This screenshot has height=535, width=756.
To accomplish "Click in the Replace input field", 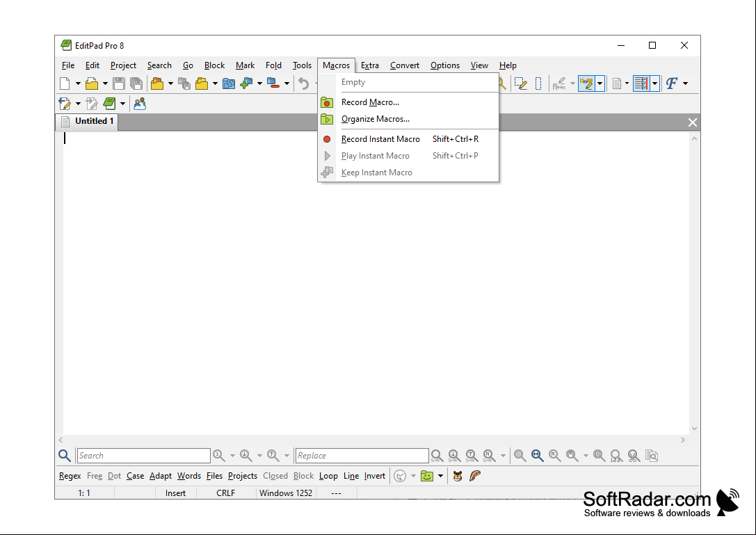I will coord(362,456).
